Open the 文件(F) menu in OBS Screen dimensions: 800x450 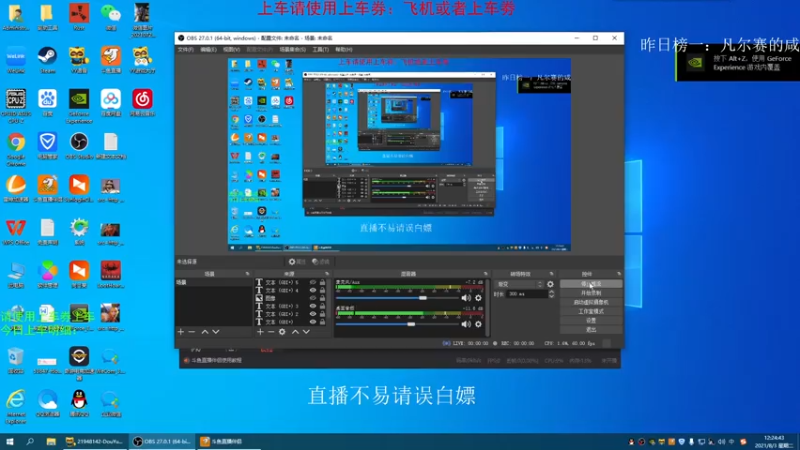186,49
